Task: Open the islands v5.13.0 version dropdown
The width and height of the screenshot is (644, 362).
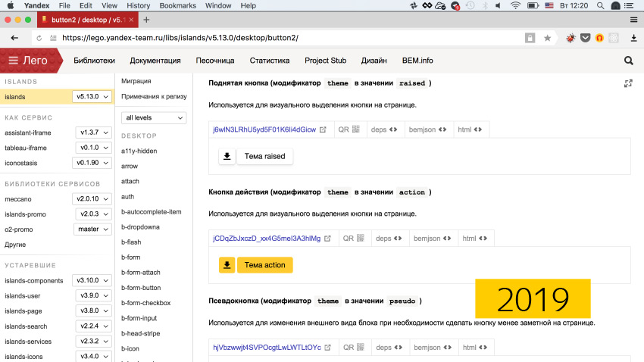Action: (x=92, y=96)
